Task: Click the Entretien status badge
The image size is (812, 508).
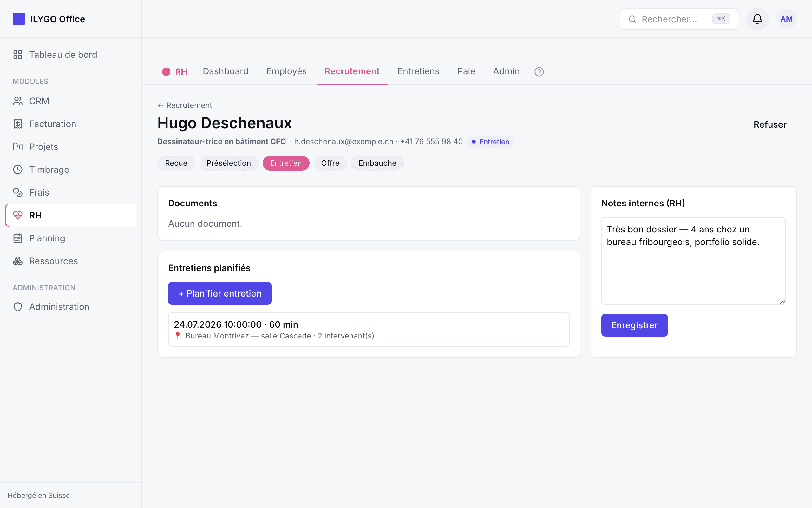Action: pos(490,142)
